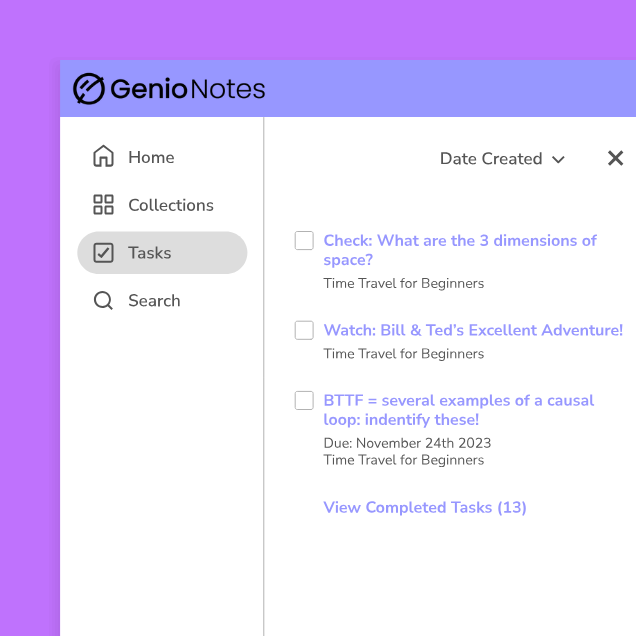Click the Tasks checkmark icon

[x=103, y=253]
